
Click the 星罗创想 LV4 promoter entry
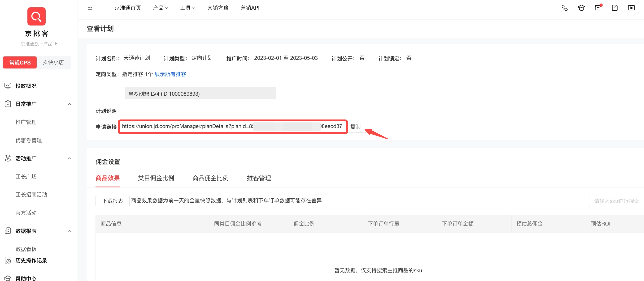200,94
